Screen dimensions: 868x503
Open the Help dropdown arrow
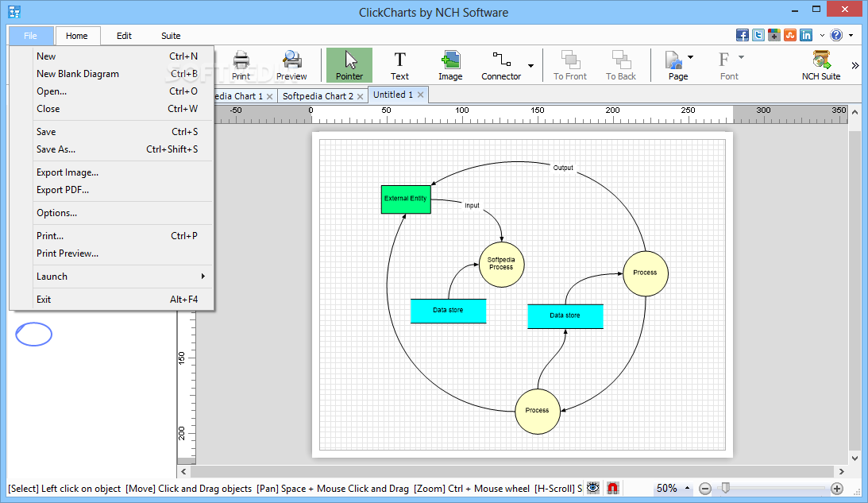[x=851, y=36]
